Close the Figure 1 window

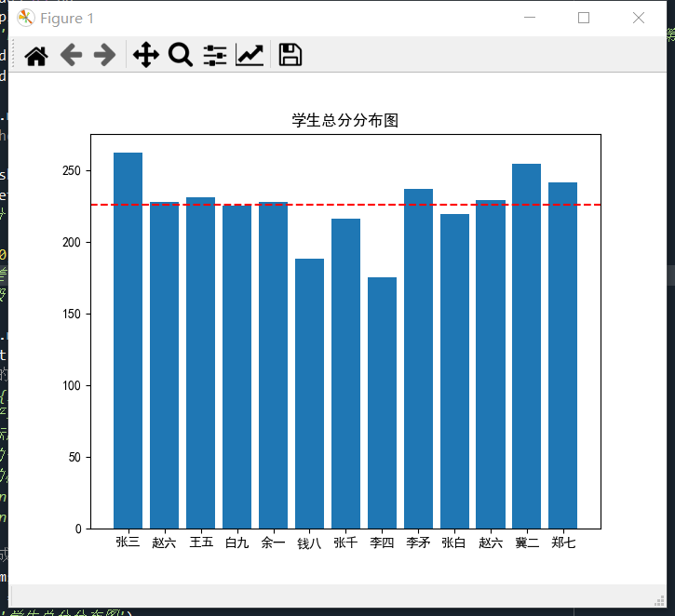point(639,18)
